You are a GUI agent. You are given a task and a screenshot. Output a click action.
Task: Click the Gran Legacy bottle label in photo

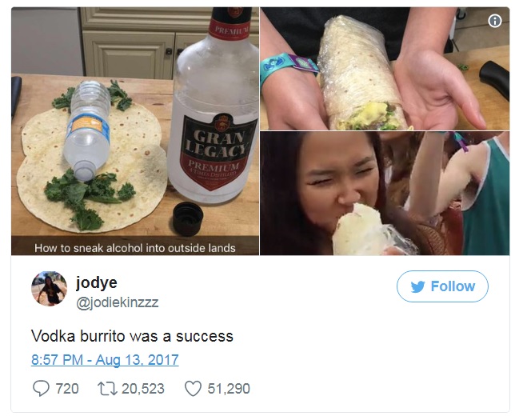(x=217, y=151)
